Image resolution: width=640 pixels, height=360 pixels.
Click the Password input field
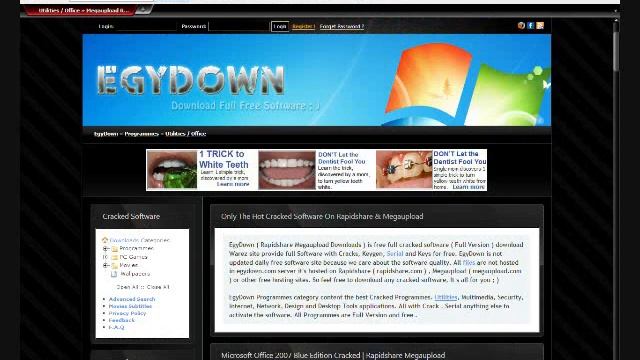click(239, 26)
